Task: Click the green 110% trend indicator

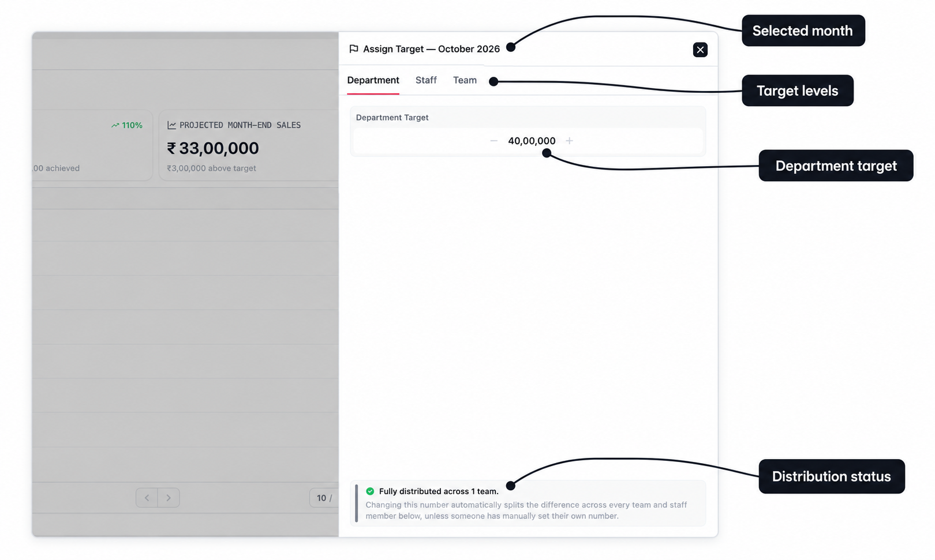Action: [127, 125]
